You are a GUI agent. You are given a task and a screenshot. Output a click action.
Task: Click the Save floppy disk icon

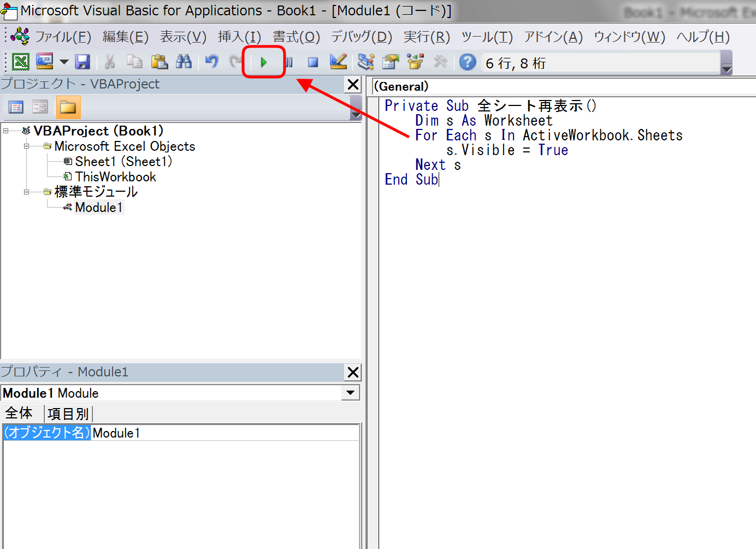click(82, 62)
